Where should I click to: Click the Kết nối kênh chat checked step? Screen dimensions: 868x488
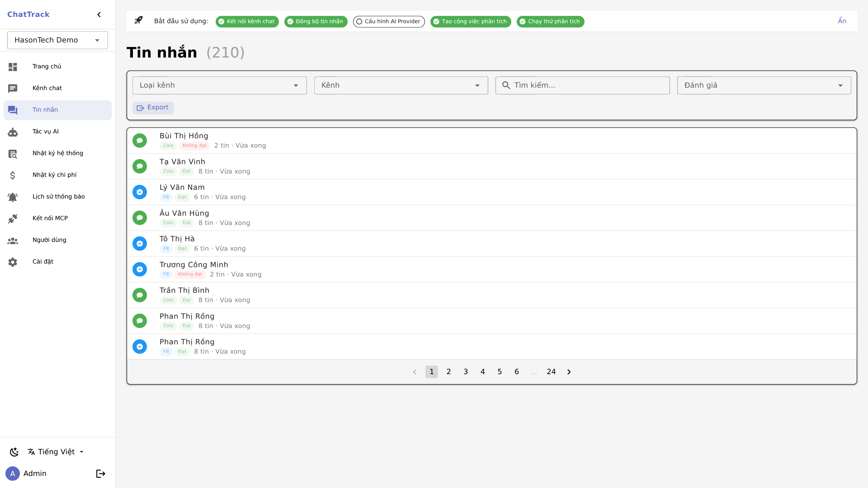click(247, 21)
